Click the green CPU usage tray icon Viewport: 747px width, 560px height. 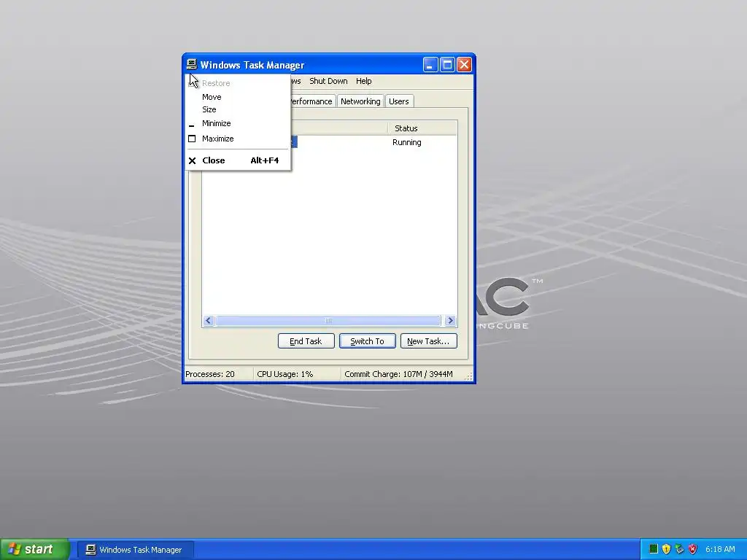tap(654, 549)
